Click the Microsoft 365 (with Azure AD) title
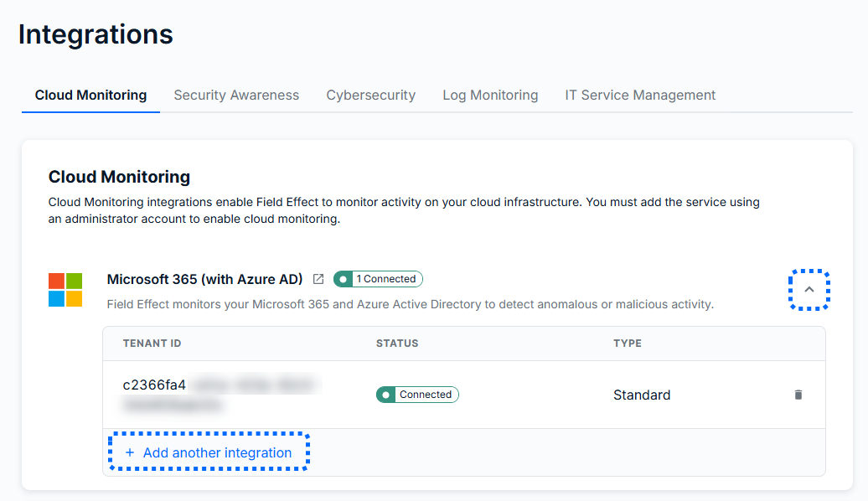 (204, 279)
